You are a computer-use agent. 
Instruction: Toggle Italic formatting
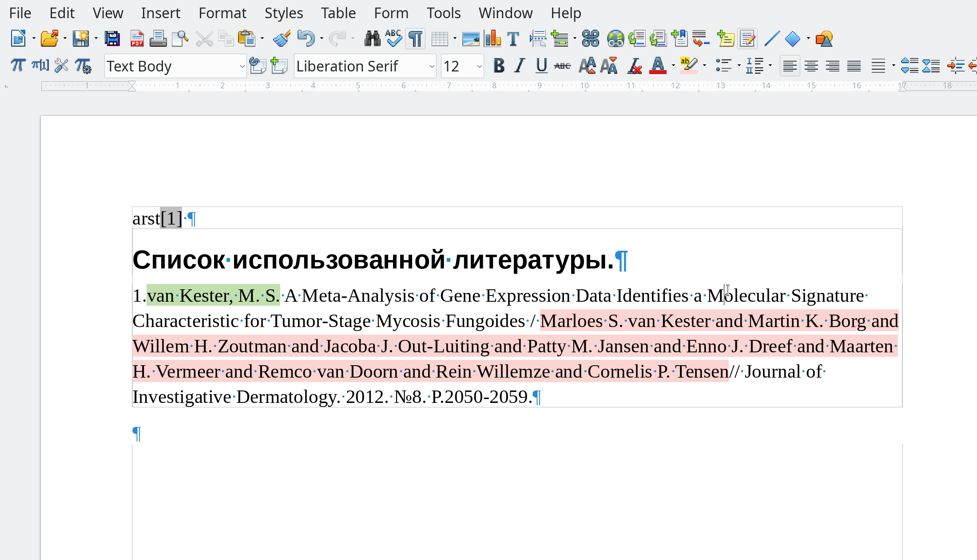point(520,66)
